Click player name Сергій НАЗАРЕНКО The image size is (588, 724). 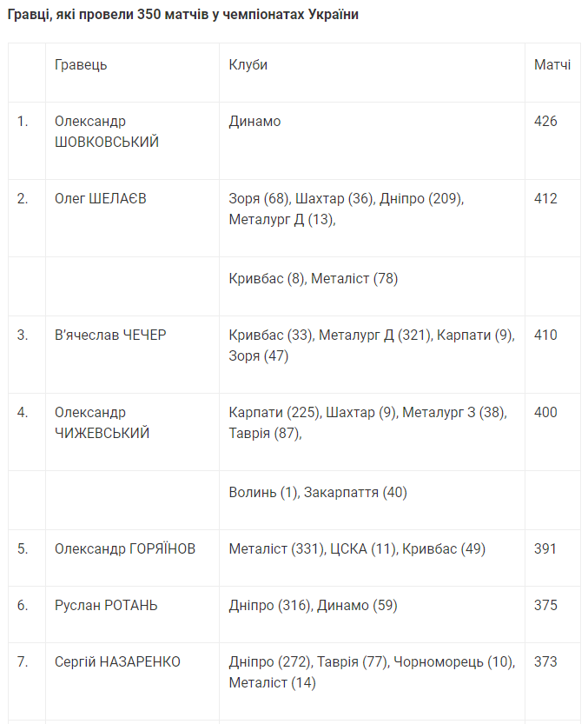pyautogui.click(x=117, y=661)
